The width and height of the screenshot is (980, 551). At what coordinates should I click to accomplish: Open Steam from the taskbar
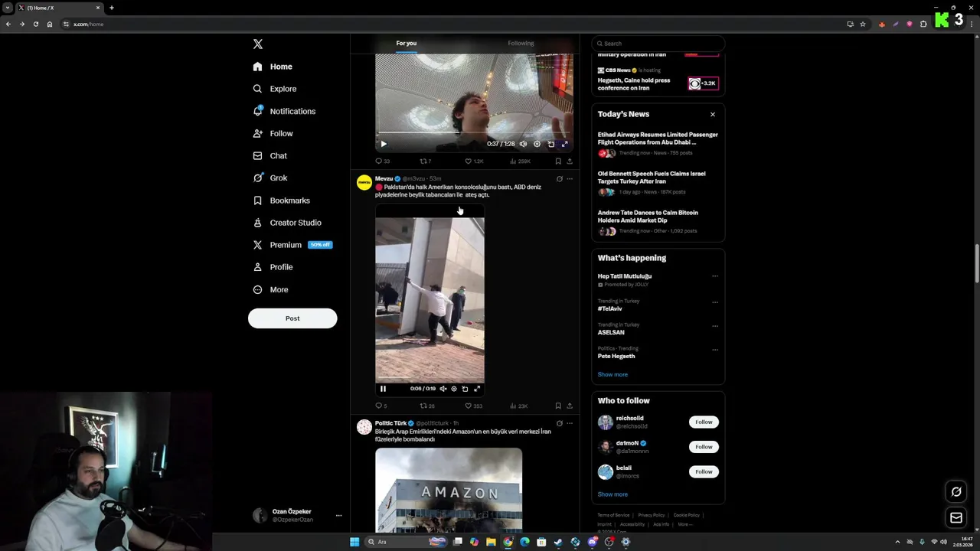pyautogui.click(x=558, y=542)
